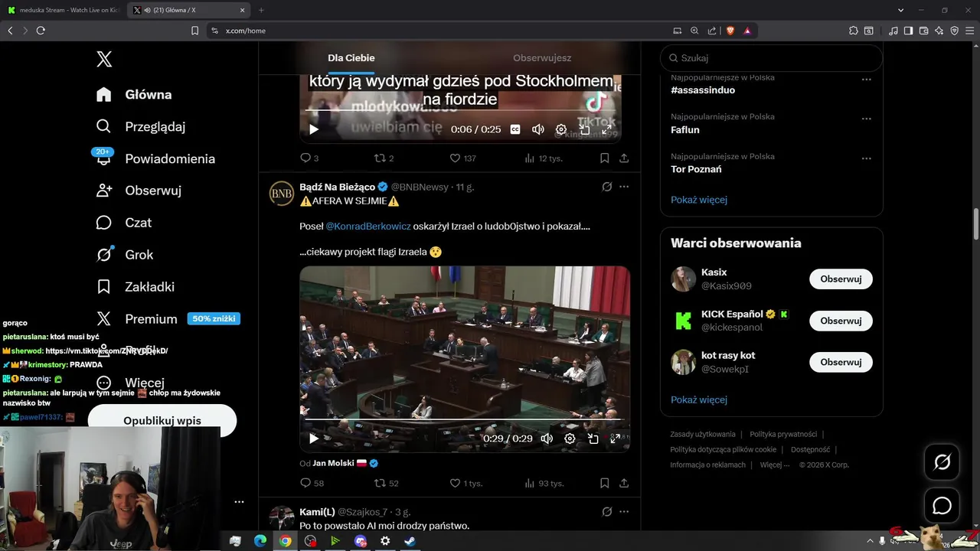Like the post with 137 likes
Image resolution: width=980 pixels, height=551 pixels.
point(462,158)
